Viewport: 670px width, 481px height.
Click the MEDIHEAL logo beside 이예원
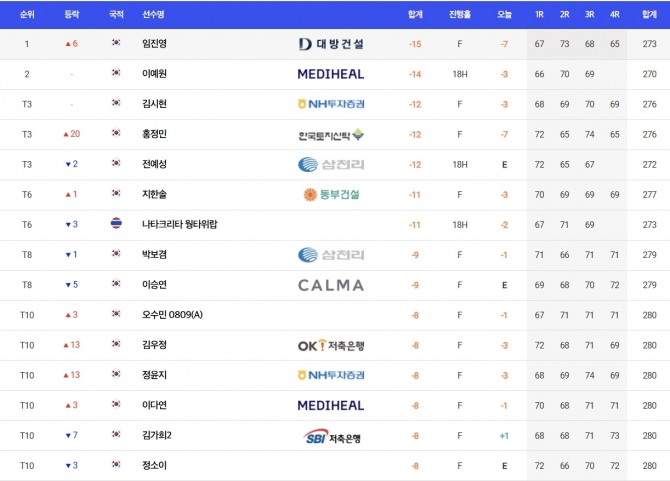point(331,74)
